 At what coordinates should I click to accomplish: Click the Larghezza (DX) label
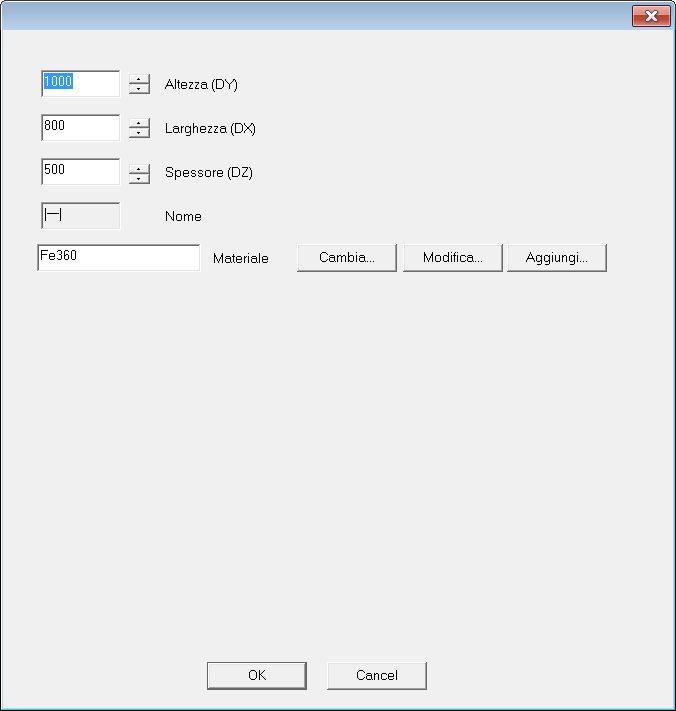(210, 128)
